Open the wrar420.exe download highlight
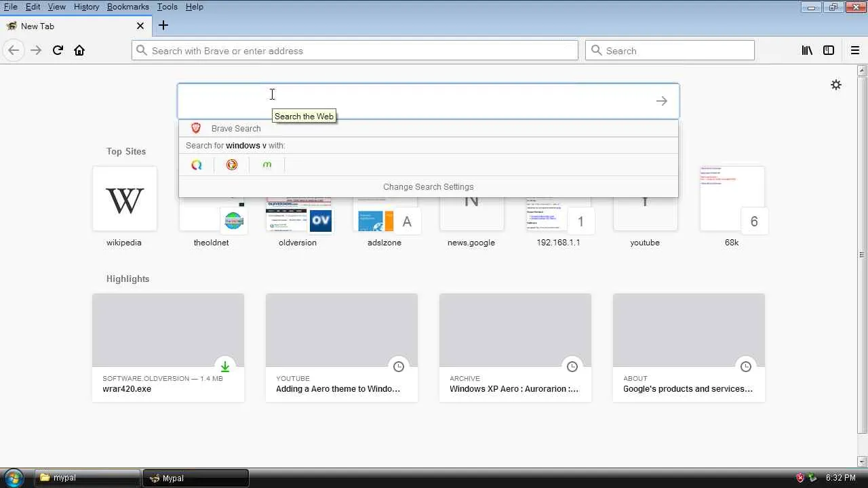The image size is (868, 488). 168,348
